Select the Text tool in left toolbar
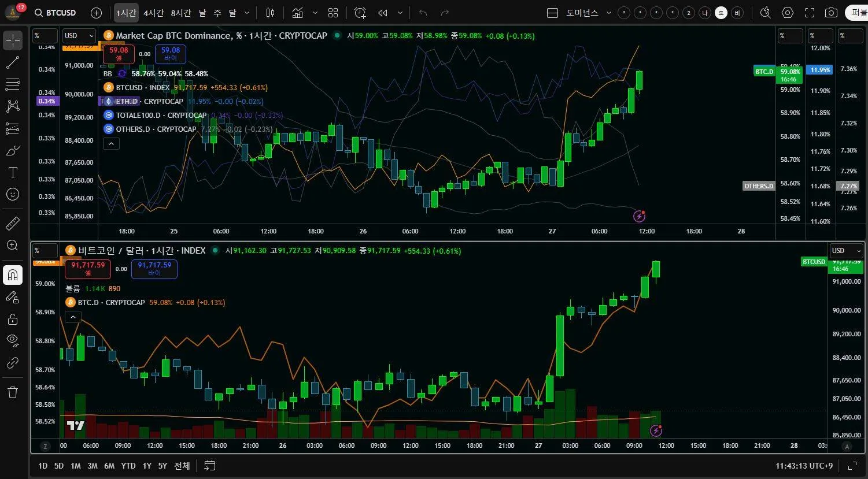868x479 pixels. pos(13,172)
